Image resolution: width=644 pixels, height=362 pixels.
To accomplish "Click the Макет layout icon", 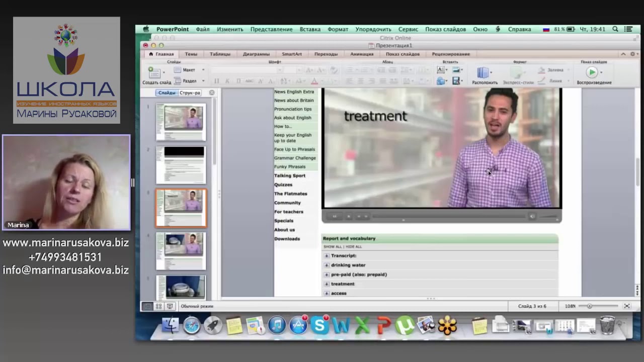I will tap(177, 70).
